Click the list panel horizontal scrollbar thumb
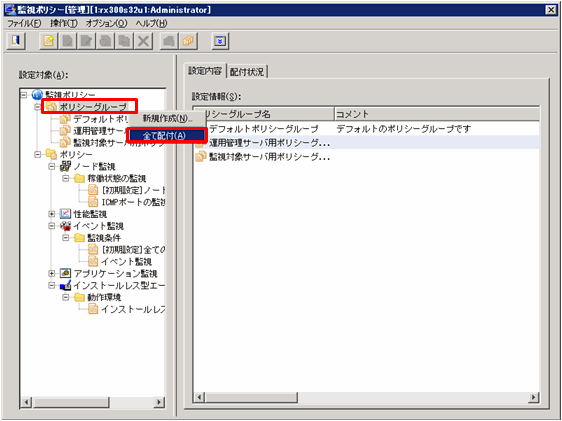562x421 pixels. [251, 397]
